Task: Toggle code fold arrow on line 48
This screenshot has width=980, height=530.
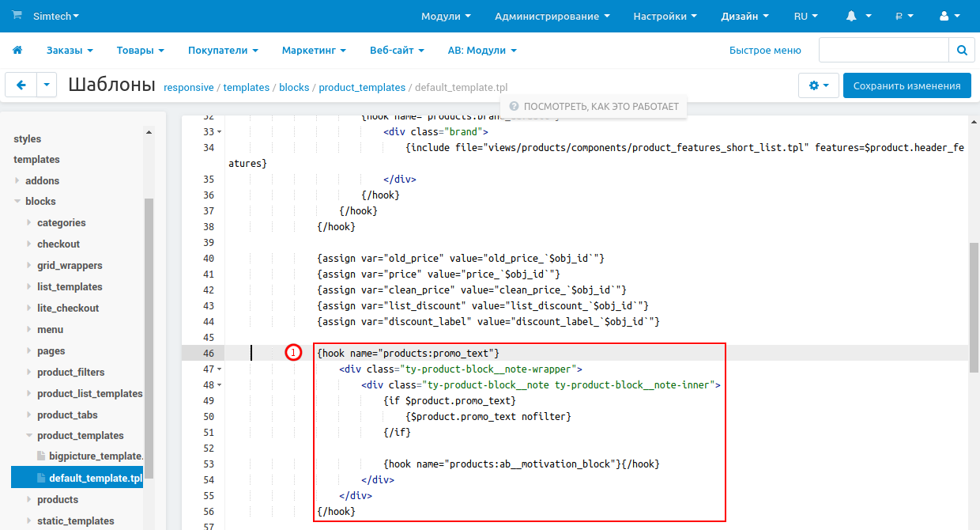Action: coord(219,385)
